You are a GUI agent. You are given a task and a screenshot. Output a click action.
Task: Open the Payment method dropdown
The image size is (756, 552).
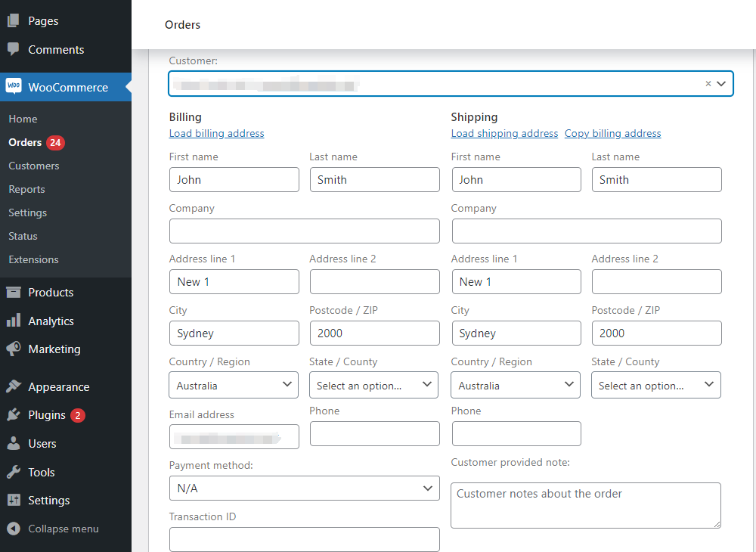point(304,488)
